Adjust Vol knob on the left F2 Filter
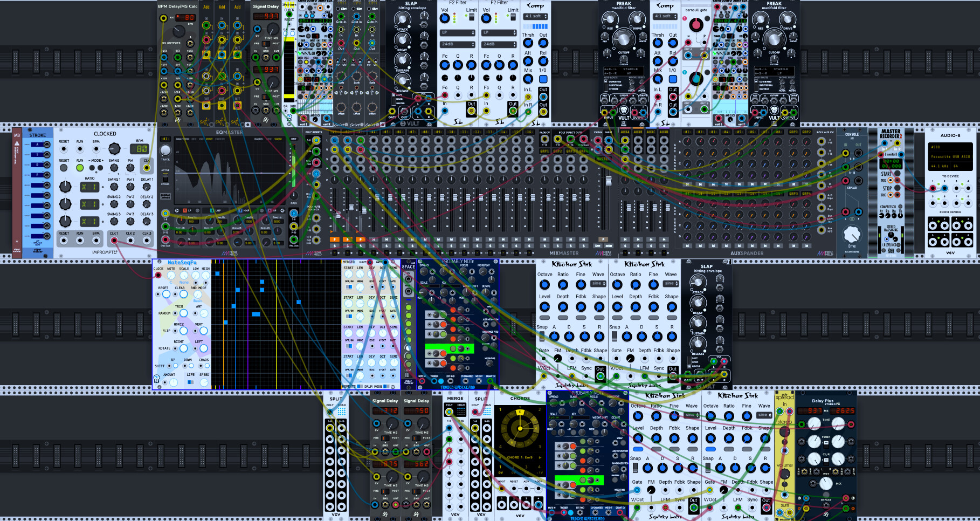Screen dimensions: 980x521 point(445,18)
